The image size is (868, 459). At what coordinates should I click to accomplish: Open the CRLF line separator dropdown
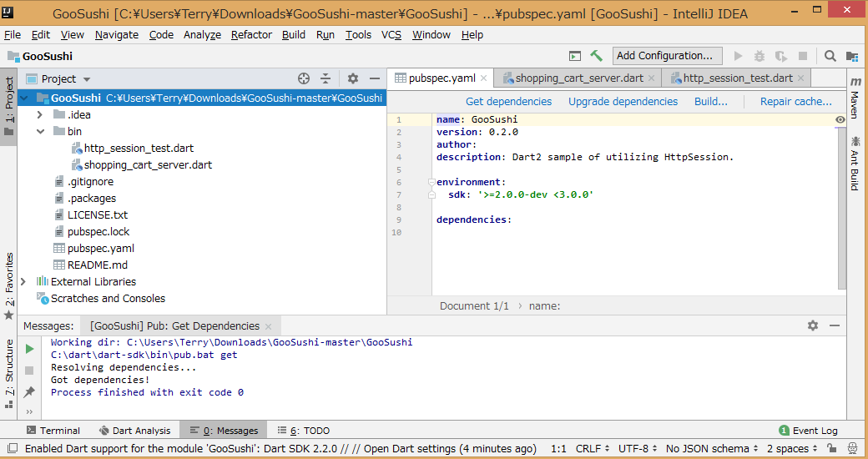tap(593, 448)
